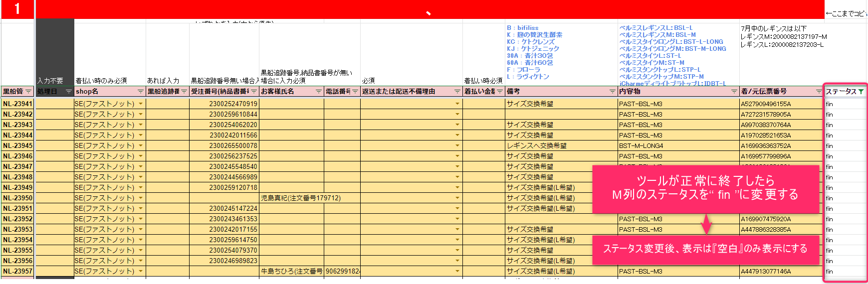Select cell NL-23957
868x284 pixels.
click(17, 271)
